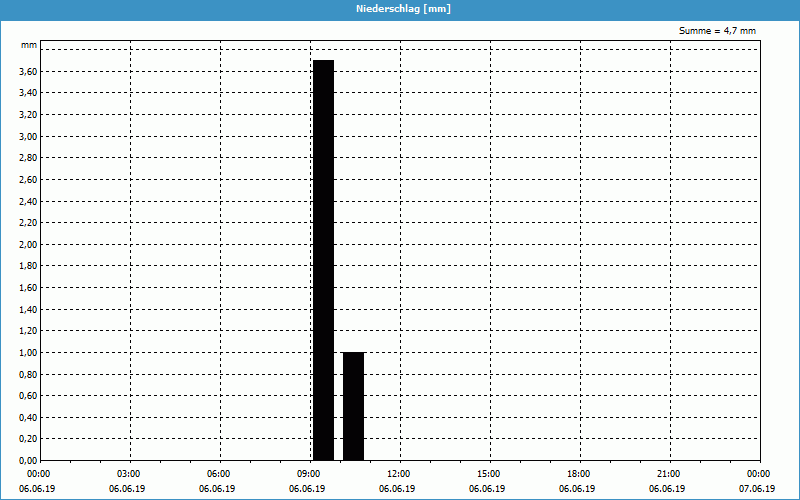Select the 'Summe = 4,7 mm' total label

coord(717,31)
